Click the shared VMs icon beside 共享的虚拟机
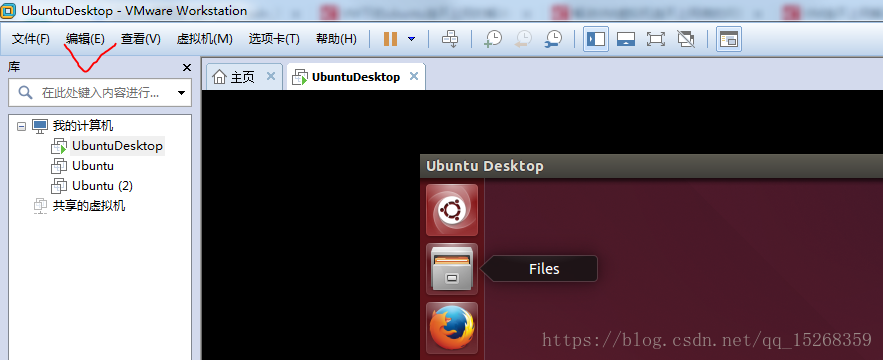Screen dimensions: 883x360 click(40, 206)
